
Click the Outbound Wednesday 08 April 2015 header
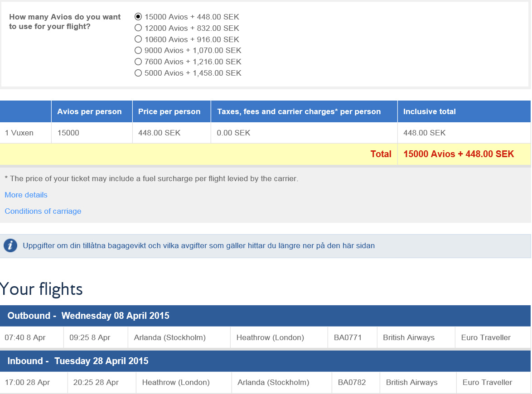[x=88, y=316]
